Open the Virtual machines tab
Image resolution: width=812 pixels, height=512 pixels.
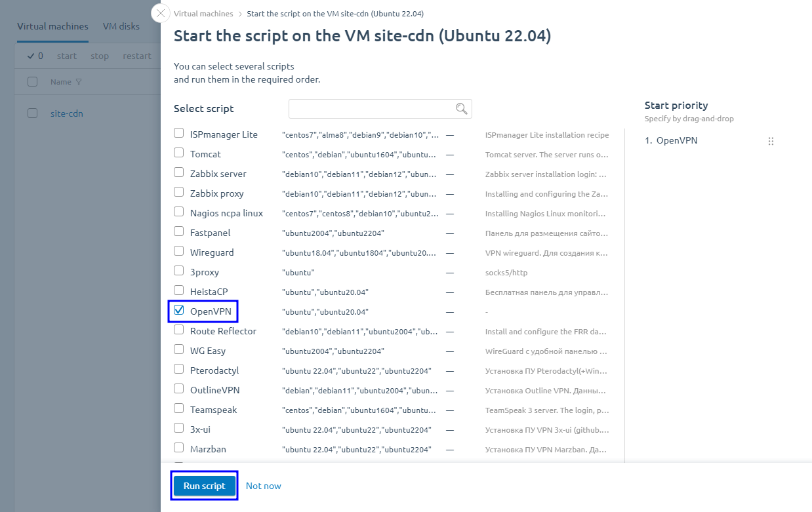point(52,27)
